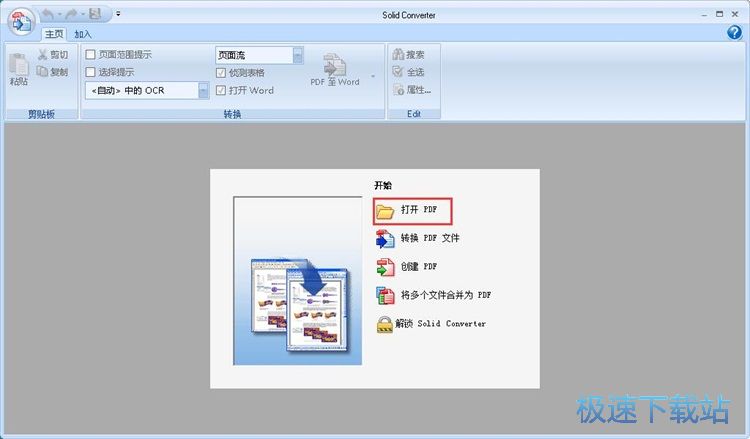Click the 属性... properties icon

(x=398, y=89)
